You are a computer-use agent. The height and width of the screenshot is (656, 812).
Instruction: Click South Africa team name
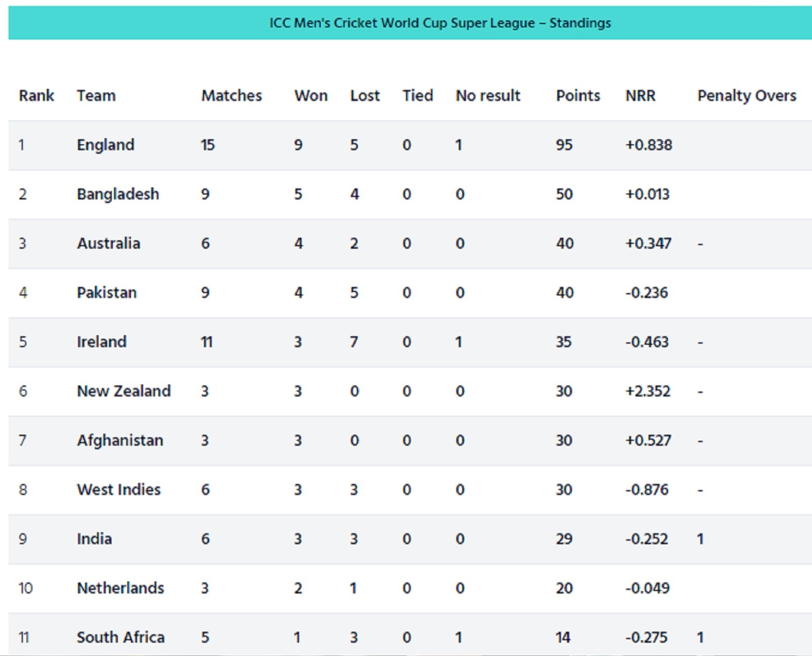121,638
